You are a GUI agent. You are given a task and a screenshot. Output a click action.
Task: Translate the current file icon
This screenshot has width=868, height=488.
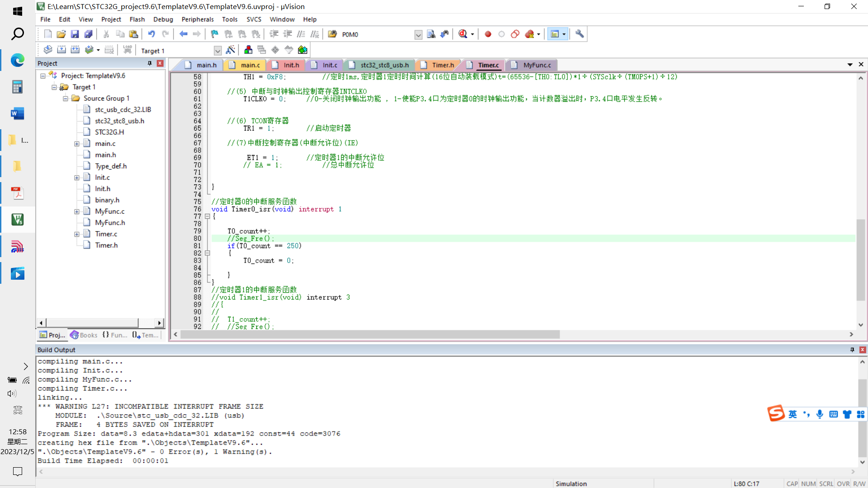(x=48, y=50)
